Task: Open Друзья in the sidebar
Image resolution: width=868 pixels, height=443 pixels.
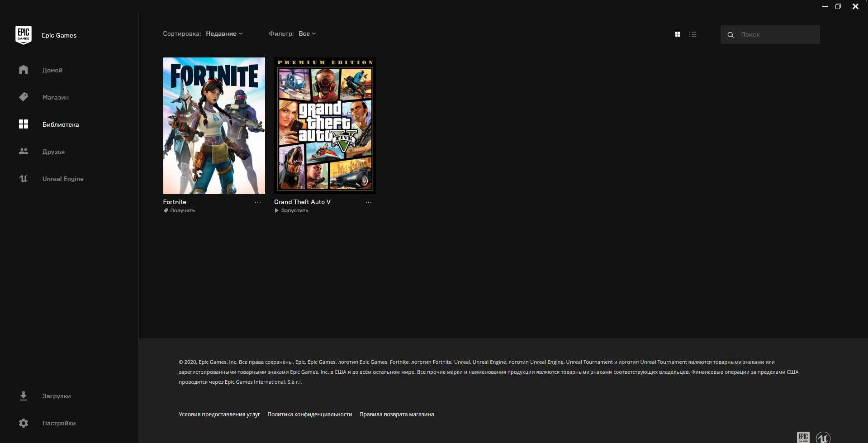Action: (53, 152)
